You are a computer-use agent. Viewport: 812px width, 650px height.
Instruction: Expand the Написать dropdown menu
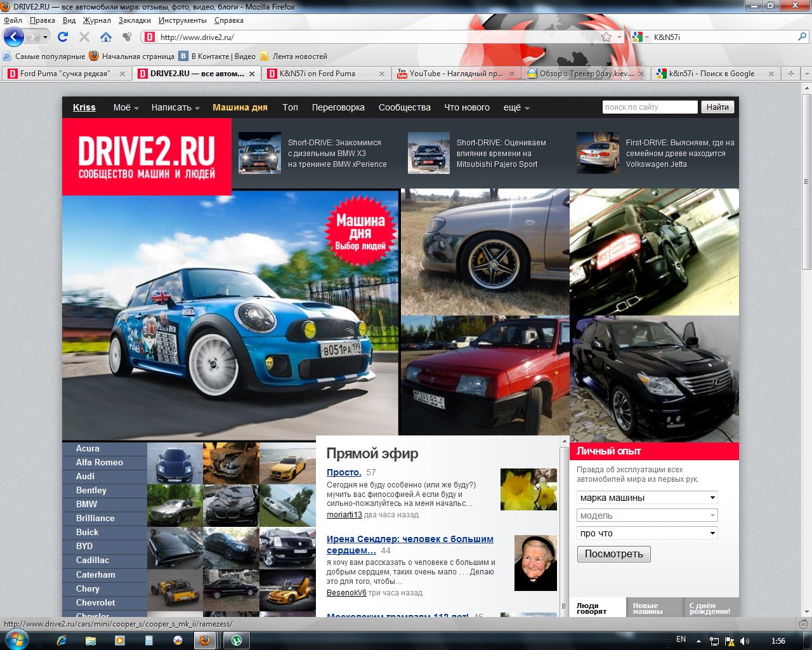[175, 107]
